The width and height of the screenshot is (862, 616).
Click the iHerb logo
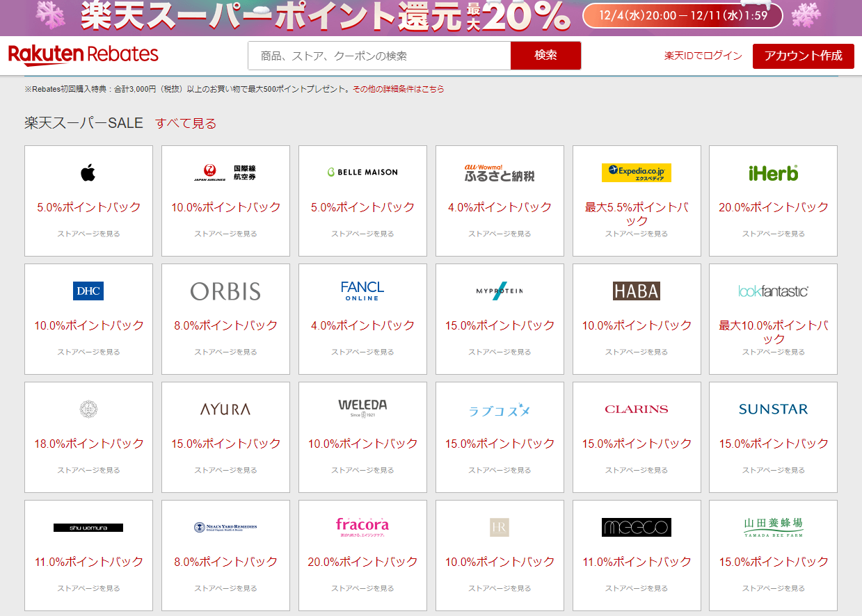click(773, 172)
